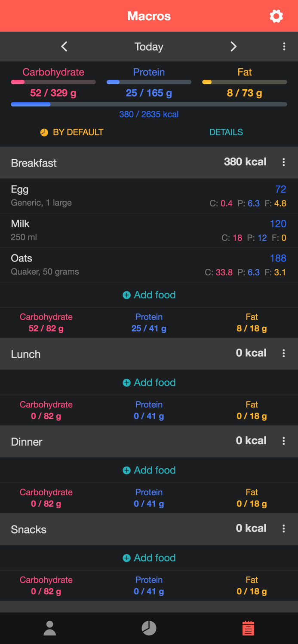Open the Breakfast three-dot options menu
This screenshot has width=298, height=644.
pyautogui.click(x=284, y=162)
